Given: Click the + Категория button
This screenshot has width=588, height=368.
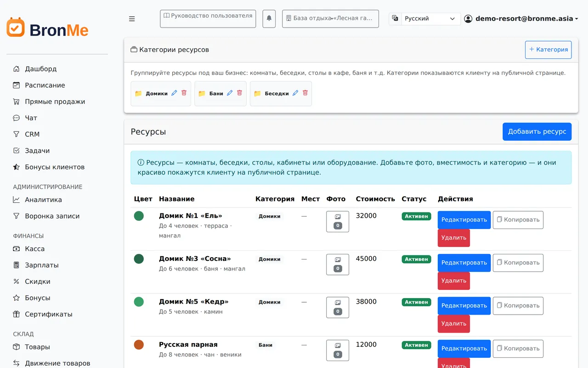Looking at the screenshot, I should coord(548,50).
